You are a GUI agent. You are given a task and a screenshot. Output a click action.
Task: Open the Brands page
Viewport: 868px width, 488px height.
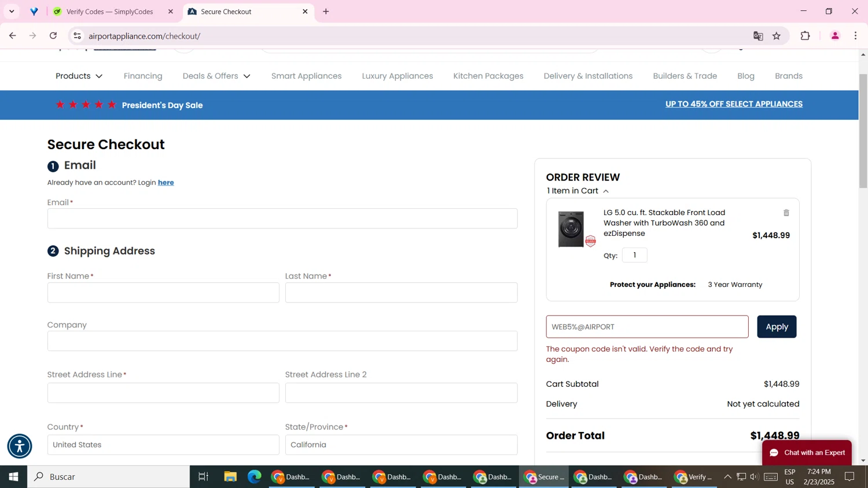789,76
